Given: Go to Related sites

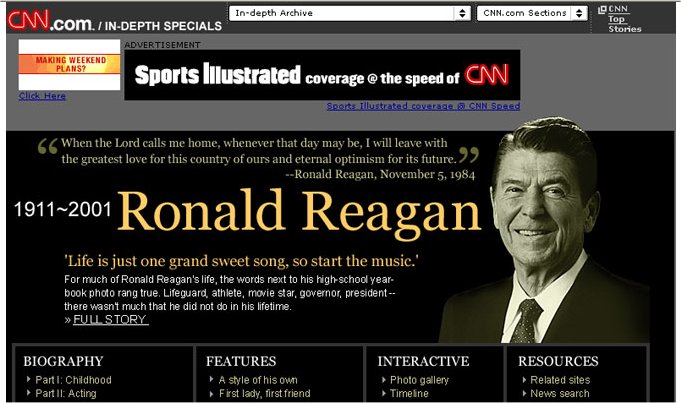Looking at the screenshot, I should point(560,380).
